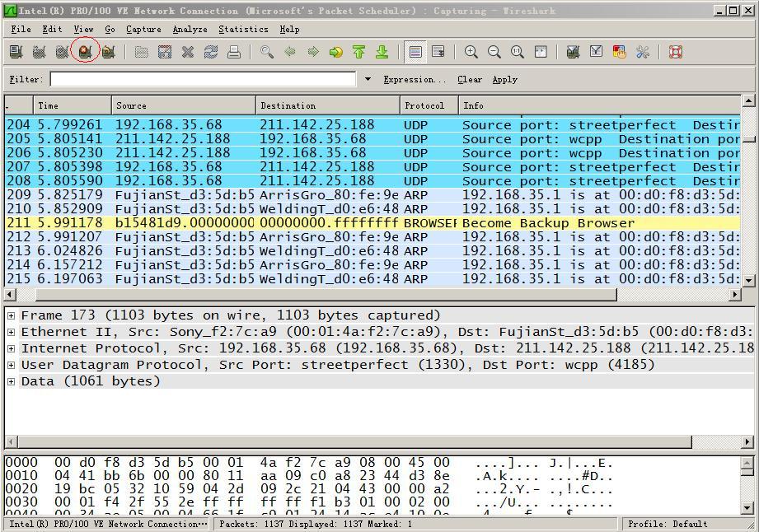Open Help with the lifebuoy icon
This screenshot has height=532, width=759.
tap(675, 52)
